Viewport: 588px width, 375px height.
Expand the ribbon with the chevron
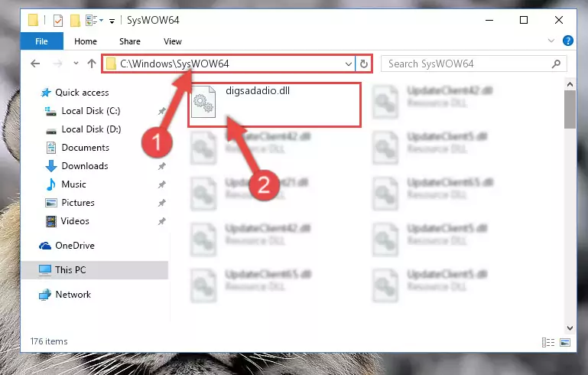(551, 41)
